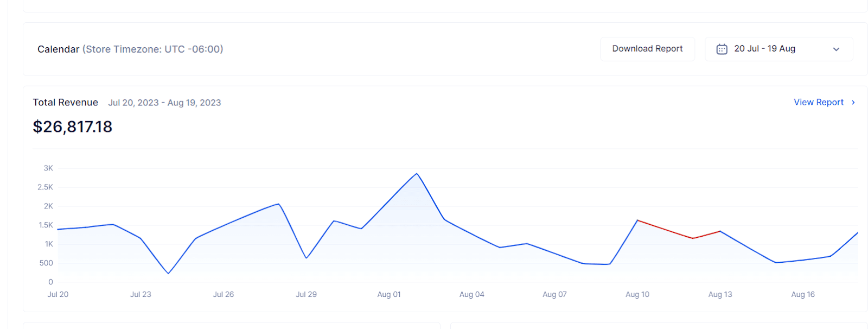868x329 pixels.
Task: Click the calendar icon in the date picker
Action: [722, 49]
